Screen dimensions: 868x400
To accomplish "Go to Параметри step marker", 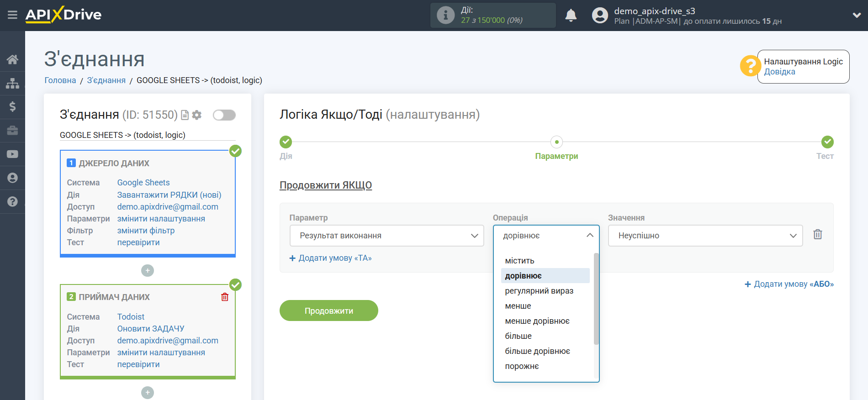I will click(x=556, y=142).
